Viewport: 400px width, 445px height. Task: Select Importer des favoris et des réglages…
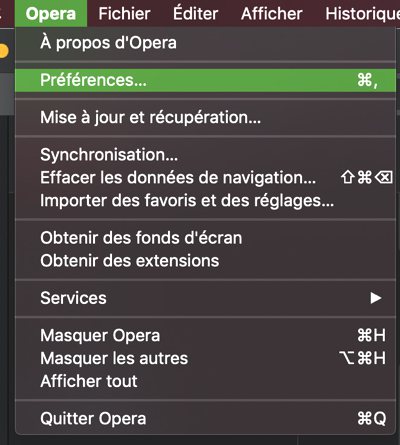coord(205,200)
